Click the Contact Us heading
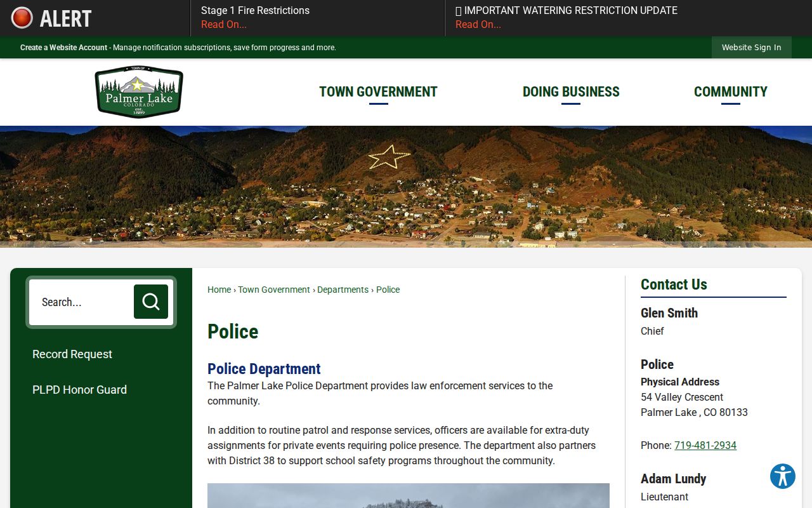Screen dimensions: 812x508 674,284
